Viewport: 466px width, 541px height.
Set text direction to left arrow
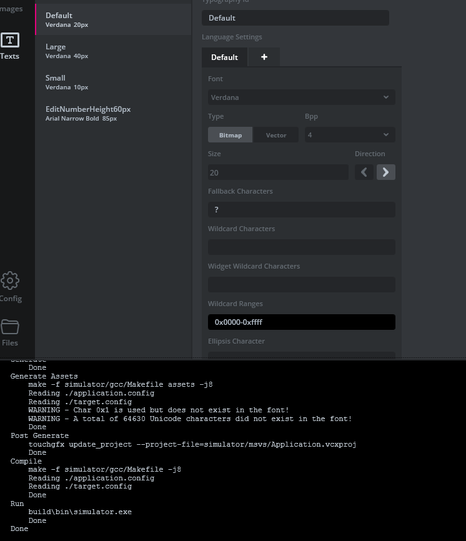click(x=364, y=172)
